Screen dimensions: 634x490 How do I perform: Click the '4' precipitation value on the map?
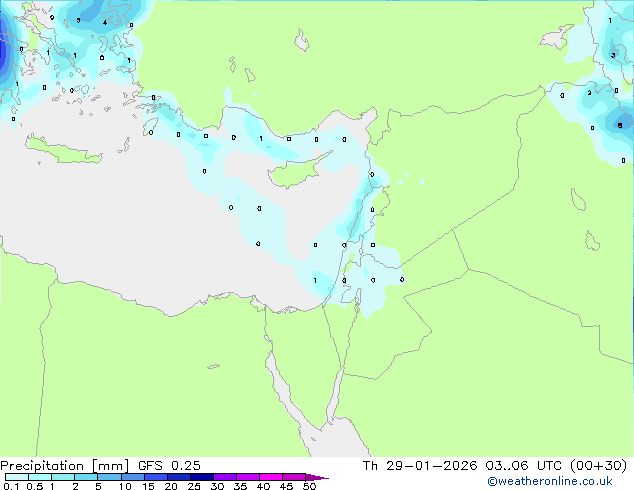tap(105, 23)
